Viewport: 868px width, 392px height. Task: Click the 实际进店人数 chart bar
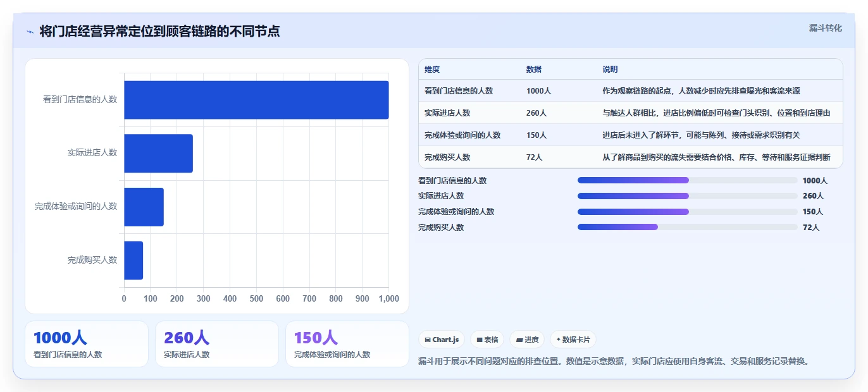point(158,153)
